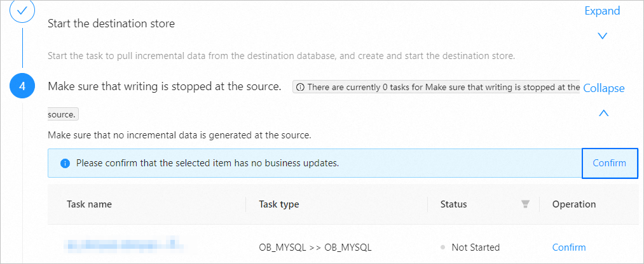Click the Task name column header
The width and height of the screenshot is (644, 264).
click(x=89, y=204)
